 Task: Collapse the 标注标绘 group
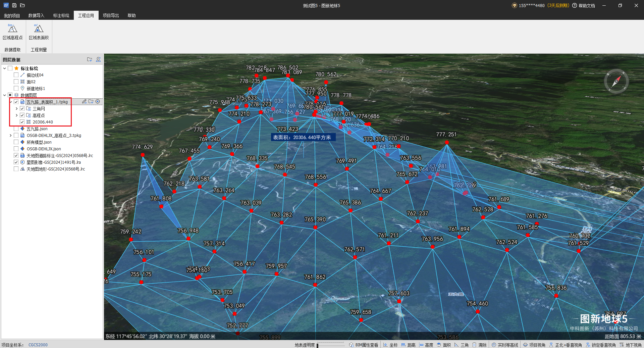point(5,68)
